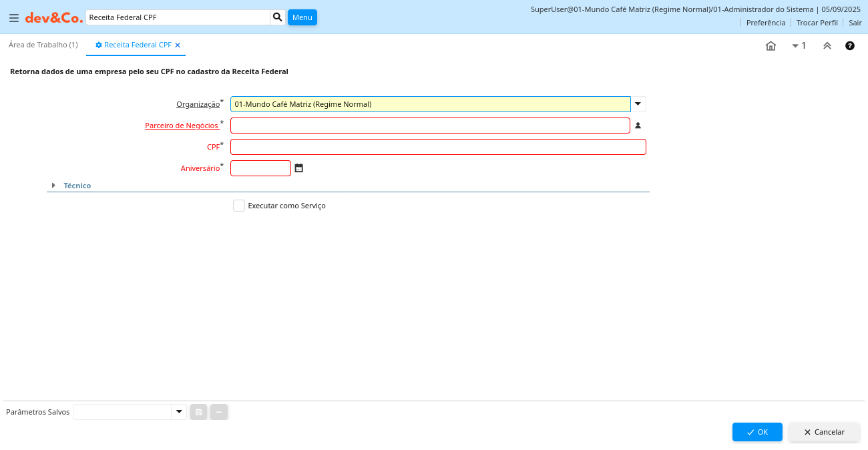Click the help question mark icon
Viewport: 868px width, 450px height.
850,46
